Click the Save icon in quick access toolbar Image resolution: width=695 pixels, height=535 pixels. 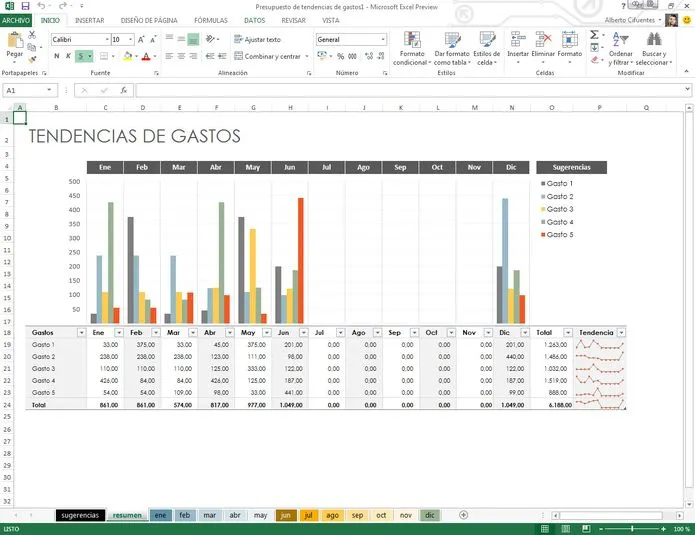tap(25, 6)
